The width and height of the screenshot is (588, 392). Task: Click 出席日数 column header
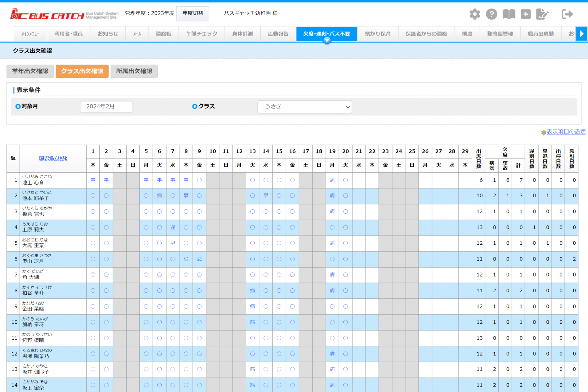pyautogui.click(x=479, y=159)
